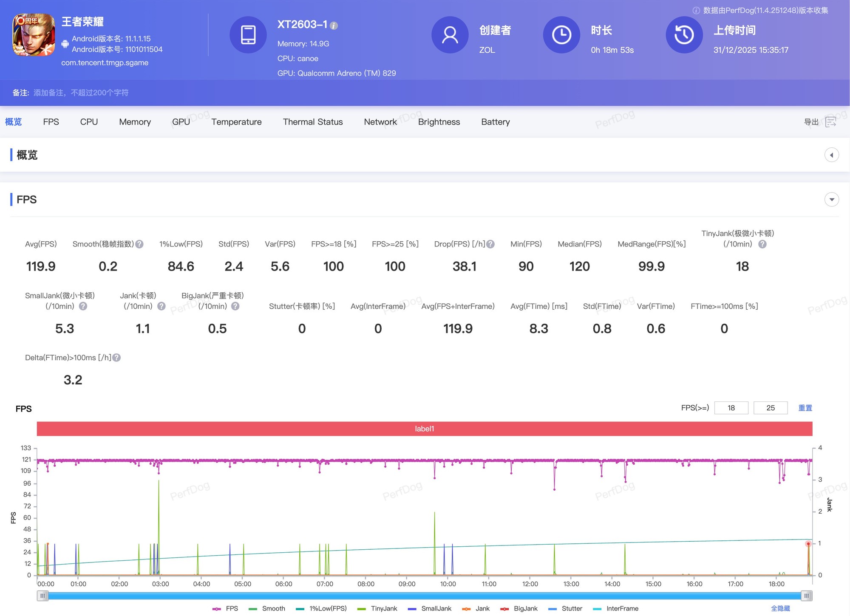Click 全隐藏 to hide all series
The height and width of the screenshot is (616, 850).
click(x=780, y=608)
